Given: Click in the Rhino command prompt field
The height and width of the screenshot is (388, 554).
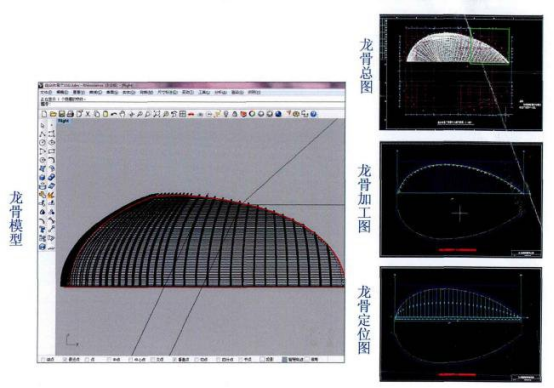Looking at the screenshot, I should (193, 105).
